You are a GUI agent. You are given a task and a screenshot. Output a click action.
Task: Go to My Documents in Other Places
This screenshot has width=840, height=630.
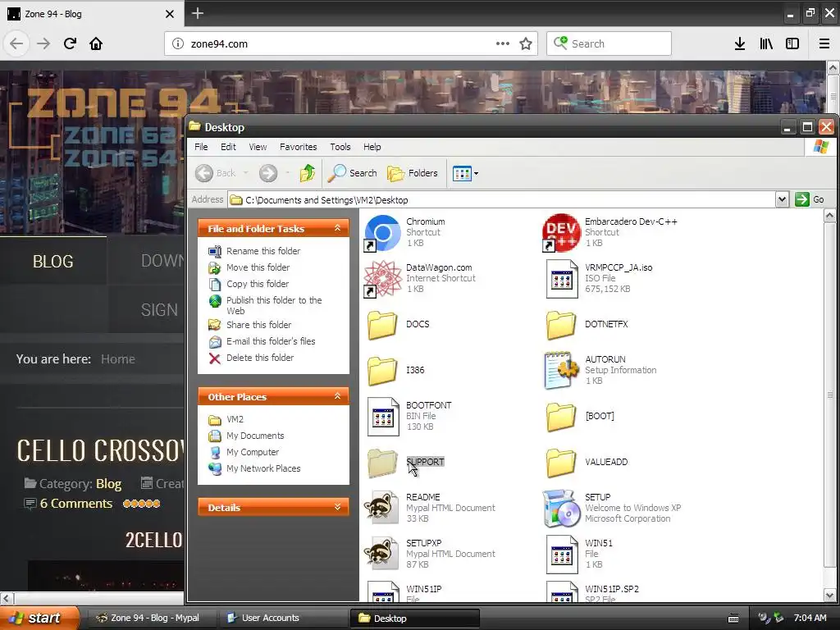point(255,436)
